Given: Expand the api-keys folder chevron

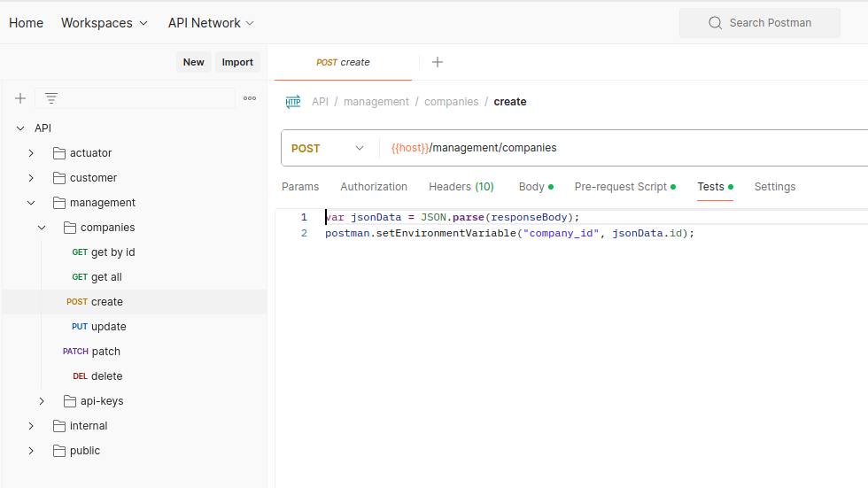Looking at the screenshot, I should [42, 401].
